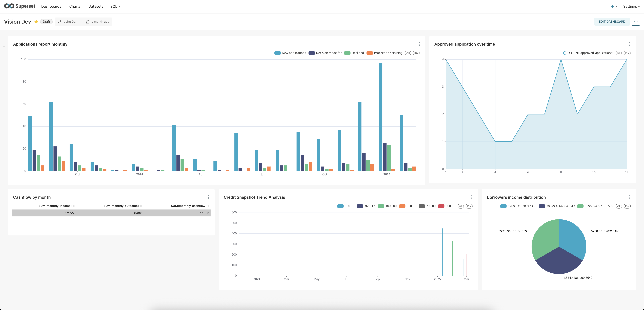Image resolution: width=644 pixels, height=310 pixels.
Task: Click Inv button in Credit Snapshot legend
Action: [469, 206]
